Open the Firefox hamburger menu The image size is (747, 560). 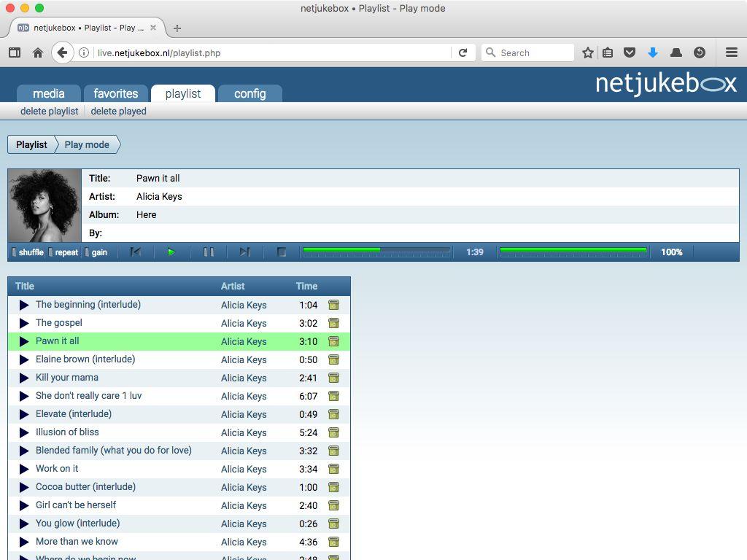(x=732, y=52)
